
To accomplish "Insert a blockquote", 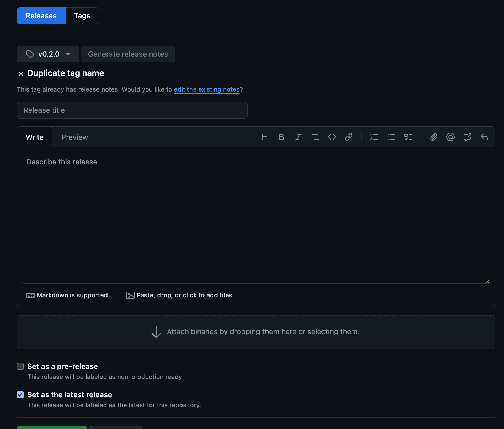I will coord(315,137).
